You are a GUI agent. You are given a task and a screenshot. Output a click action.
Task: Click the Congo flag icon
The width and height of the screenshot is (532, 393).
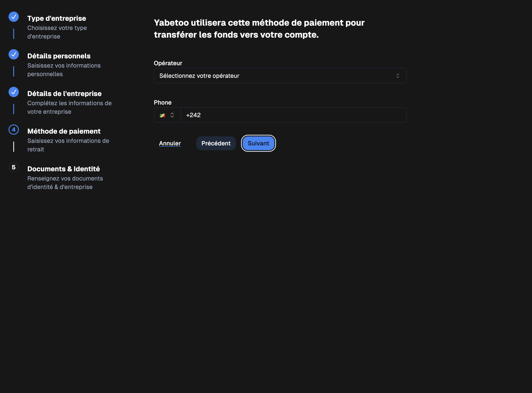tap(162, 115)
